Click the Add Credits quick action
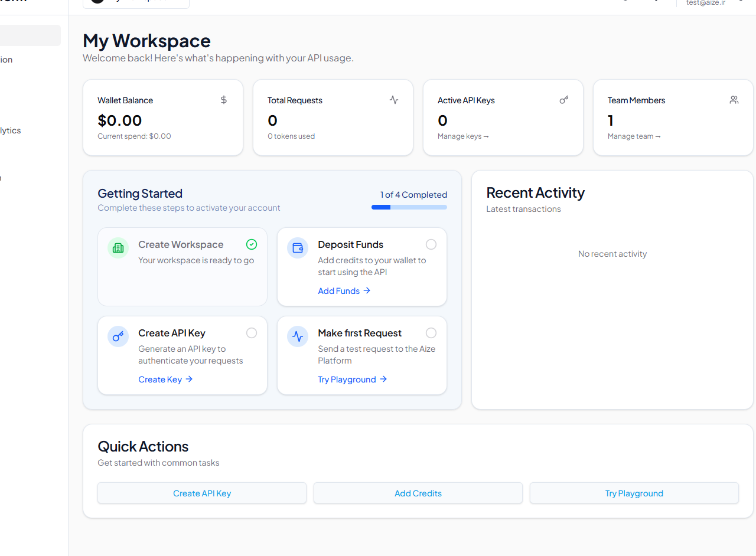 (x=418, y=493)
